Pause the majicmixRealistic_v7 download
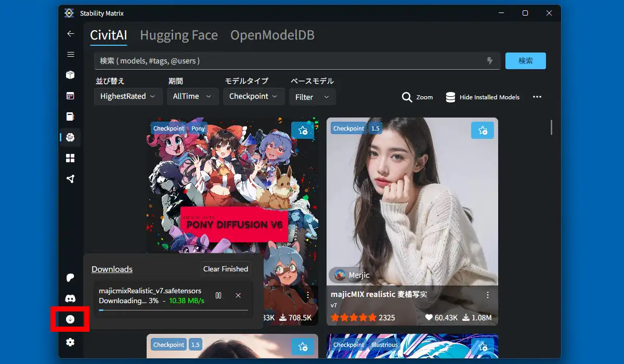Viewport: 624px width, 364px height. pyautogui.click(x=218, y=295)
